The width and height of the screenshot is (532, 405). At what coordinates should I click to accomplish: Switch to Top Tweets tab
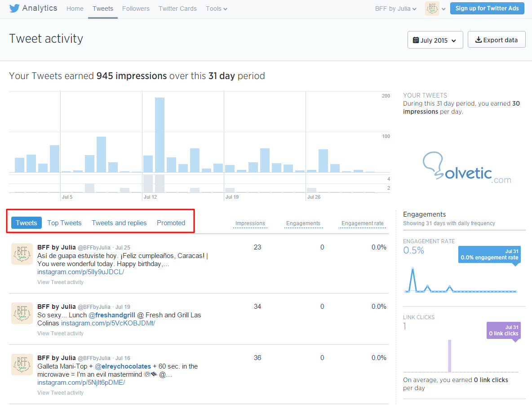64,223
